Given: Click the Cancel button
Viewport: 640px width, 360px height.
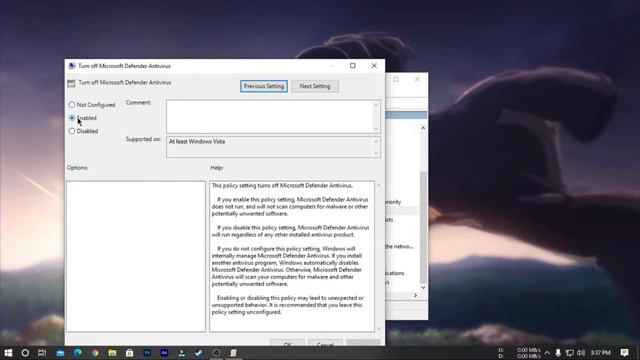Looking at the screenshot, I should point(325,342).
